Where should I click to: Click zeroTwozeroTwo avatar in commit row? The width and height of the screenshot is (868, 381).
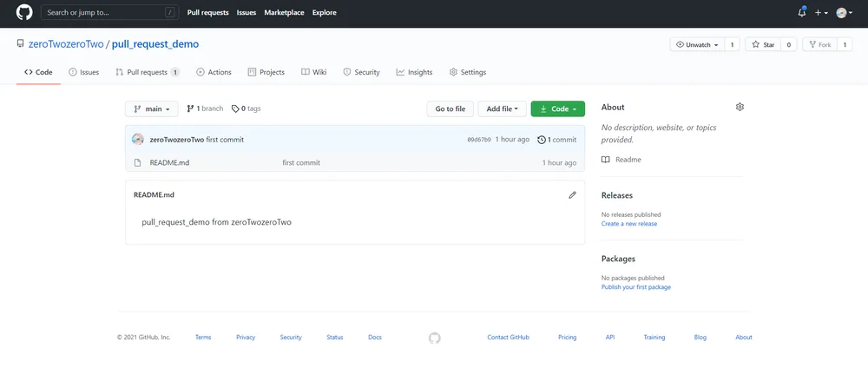[138, 140]
